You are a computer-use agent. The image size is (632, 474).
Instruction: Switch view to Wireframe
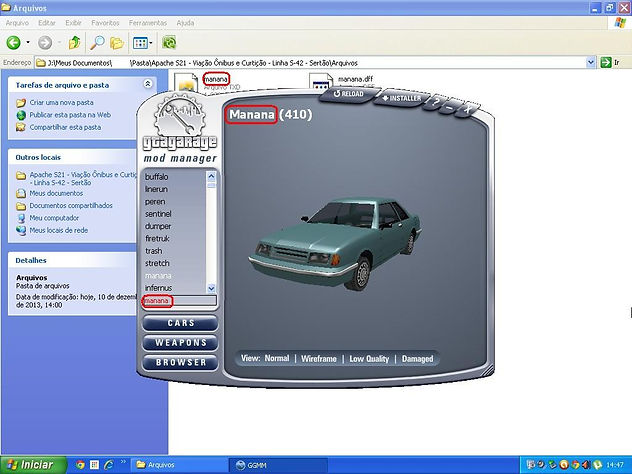click(x=319, y=358)
